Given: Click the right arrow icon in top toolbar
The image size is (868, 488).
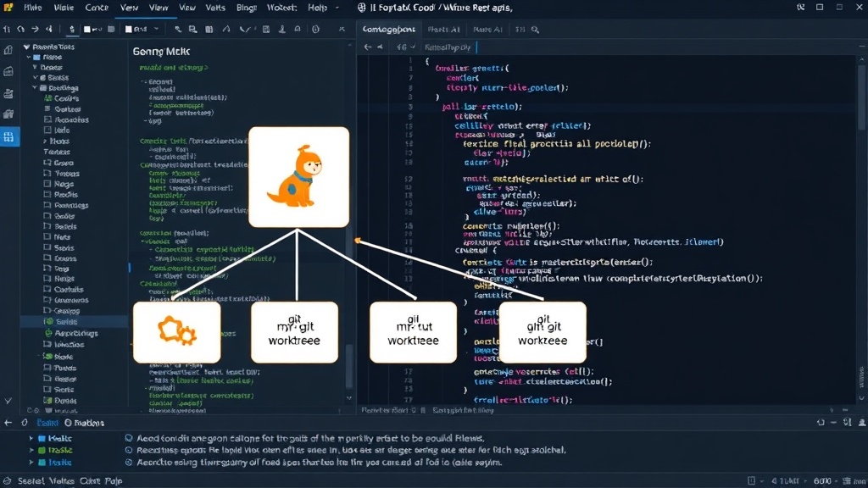Looking at the screenshot, I should [x=35, y=30].
